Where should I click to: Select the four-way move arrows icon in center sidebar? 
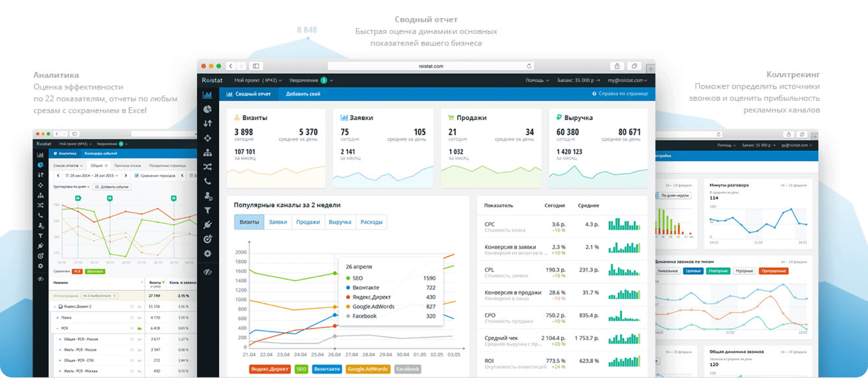[x=208, y=138]
